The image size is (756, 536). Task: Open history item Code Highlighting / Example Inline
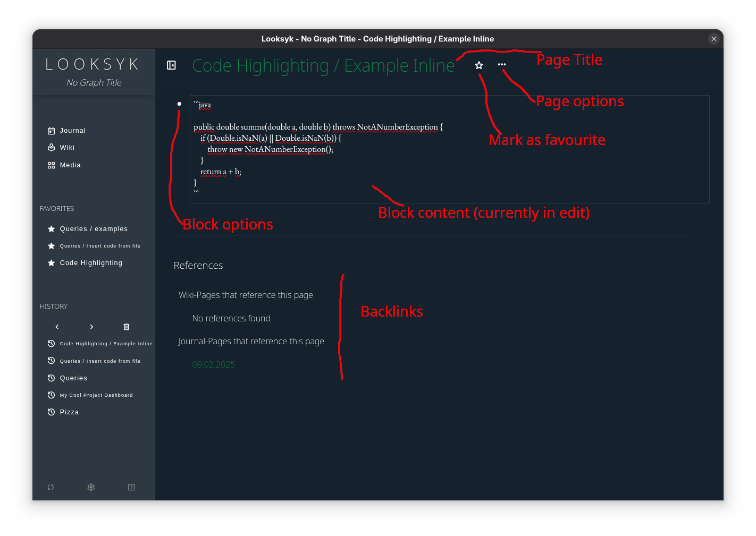106,344
